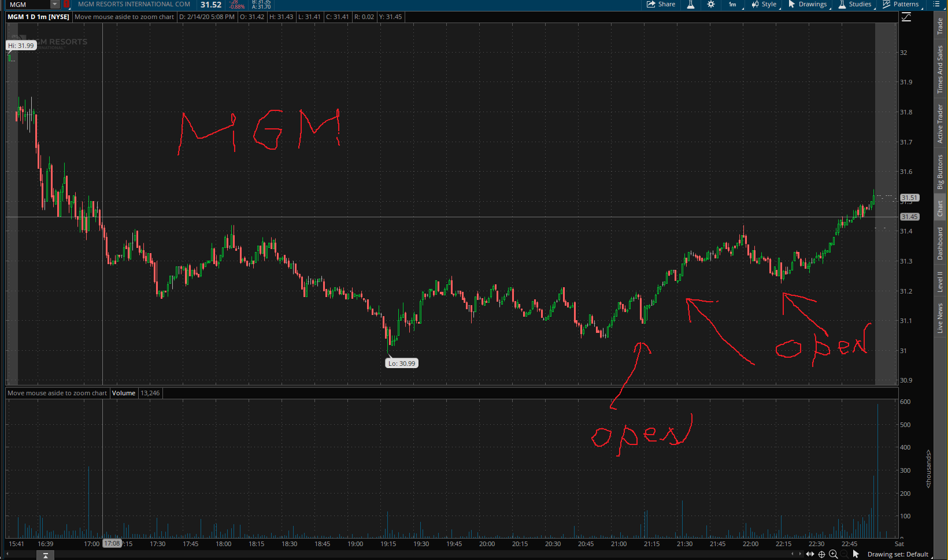Open the Drawing set: Default menu
This screenshot has height=560, width=948.
pyautogui.click(x=898, y=554)
